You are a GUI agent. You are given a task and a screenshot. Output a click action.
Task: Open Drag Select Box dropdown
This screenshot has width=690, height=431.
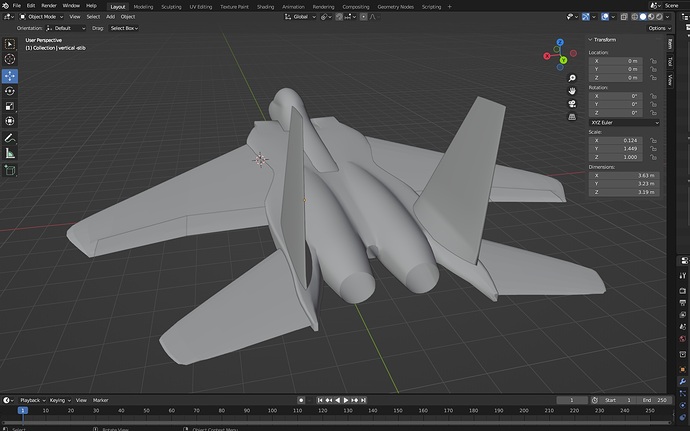(x=124, y=28)
